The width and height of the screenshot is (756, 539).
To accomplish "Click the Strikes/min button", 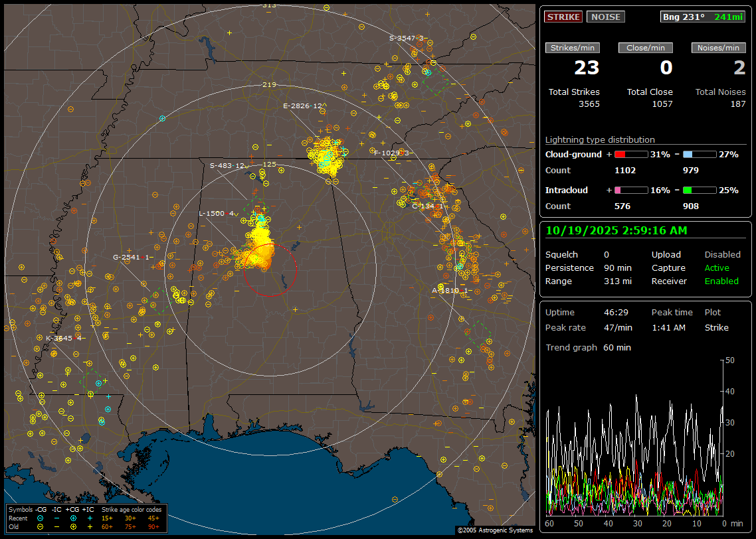I will pyautogui.click(x=573, y=48).
